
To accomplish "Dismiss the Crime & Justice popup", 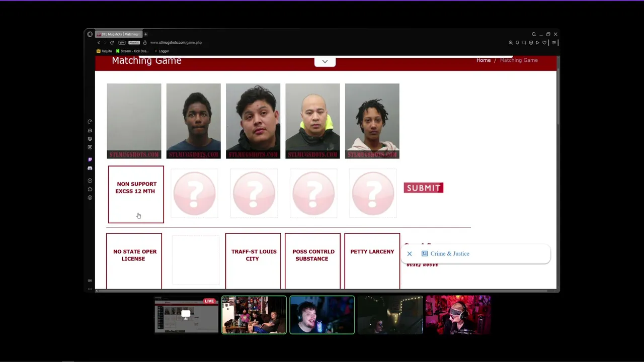I will (x=410, y=254).
